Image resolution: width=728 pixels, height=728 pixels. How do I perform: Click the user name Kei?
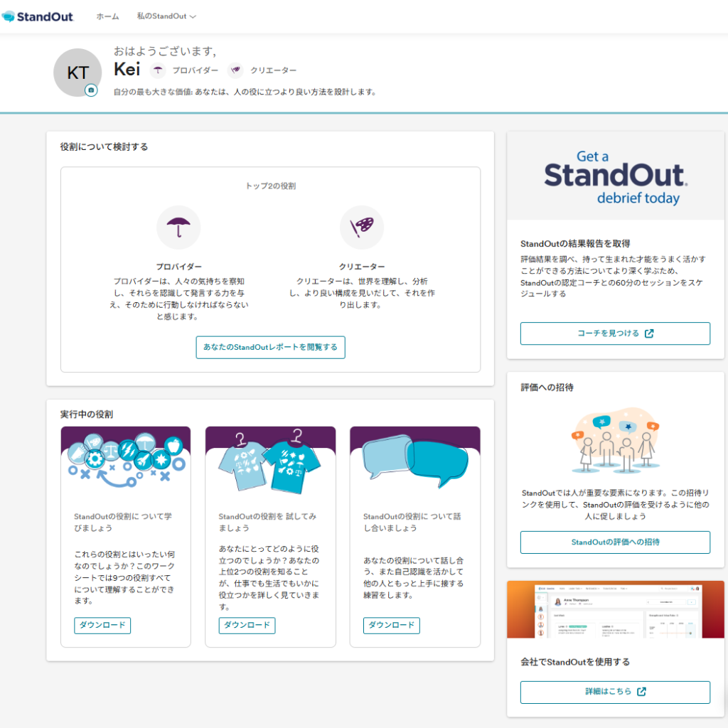[x=127, y=70]
